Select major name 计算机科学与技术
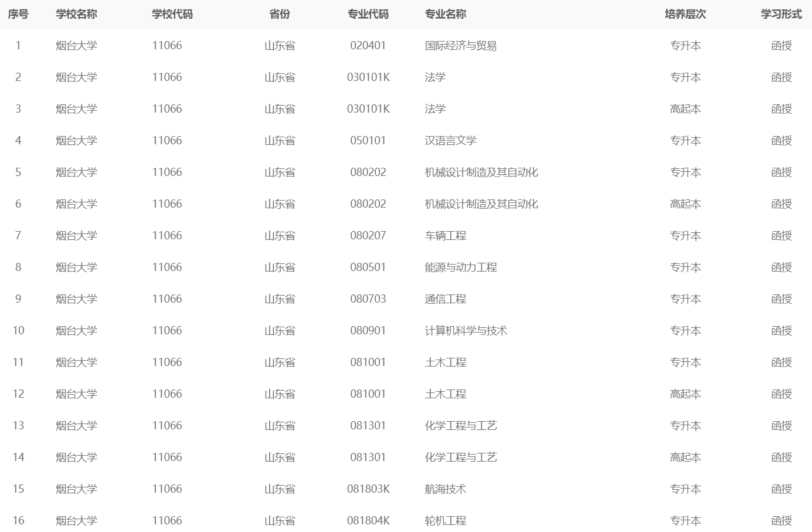Viewport: 812px width, 532px height. tap(466, 331)
